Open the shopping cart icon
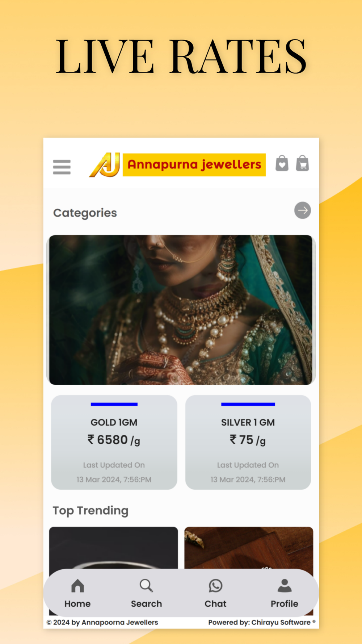The image size is (362, 644). click(303, 163)
